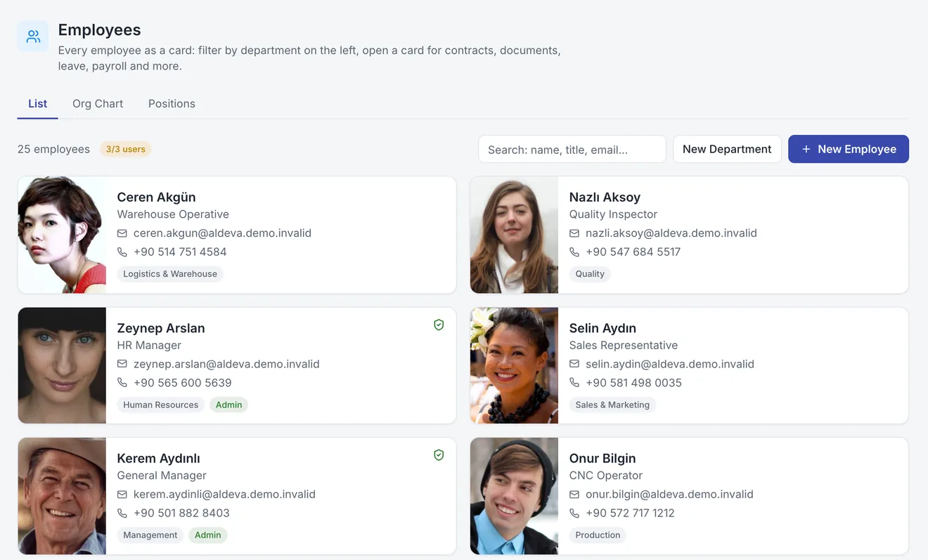Focus the employee search field
This screenshot has height=560, width=928.
[x=572, y=149]
